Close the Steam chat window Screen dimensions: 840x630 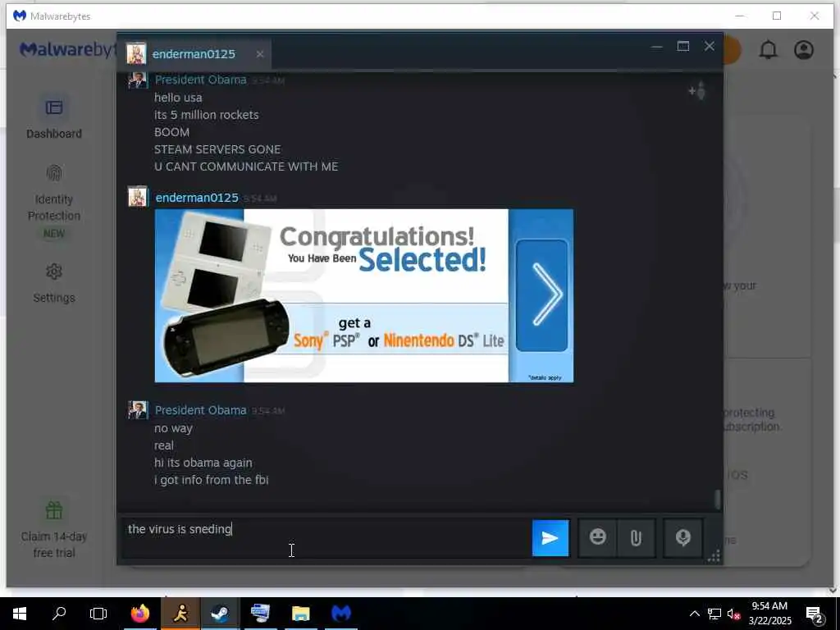(x=710, y=47)
